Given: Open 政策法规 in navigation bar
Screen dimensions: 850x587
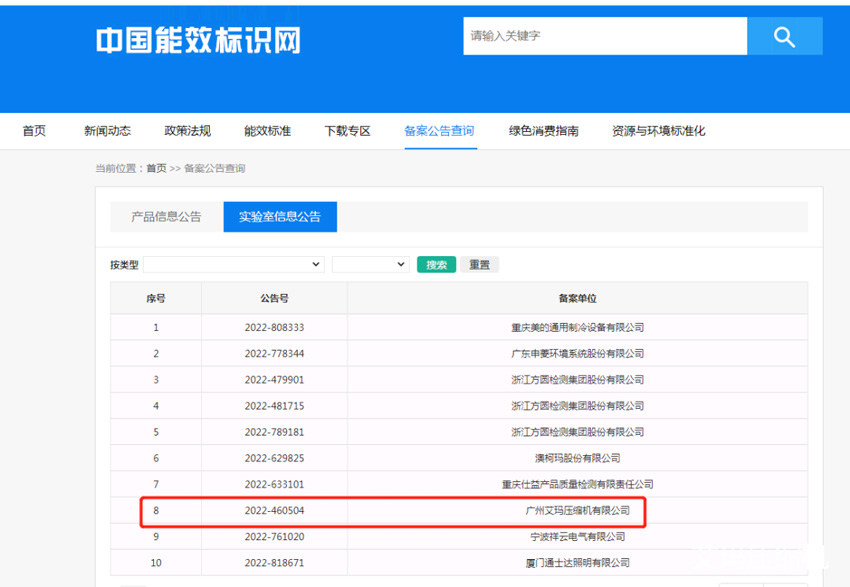Looking at the screenshot, I should point(188,131).
